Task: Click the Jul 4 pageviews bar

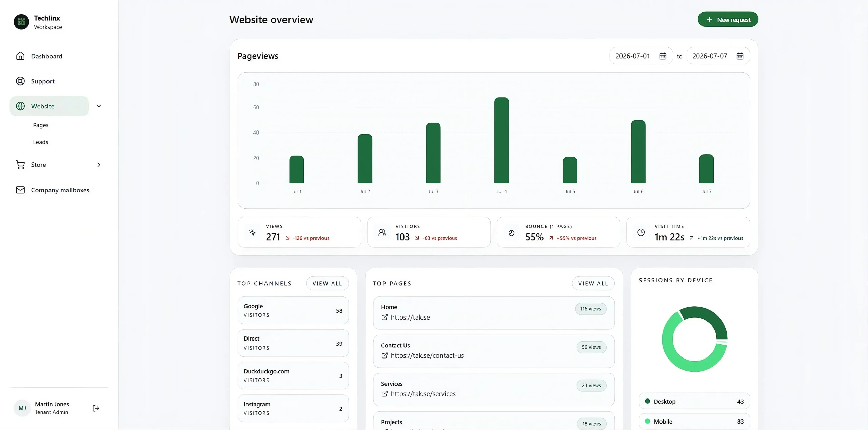Action: [x=501, y=140]
